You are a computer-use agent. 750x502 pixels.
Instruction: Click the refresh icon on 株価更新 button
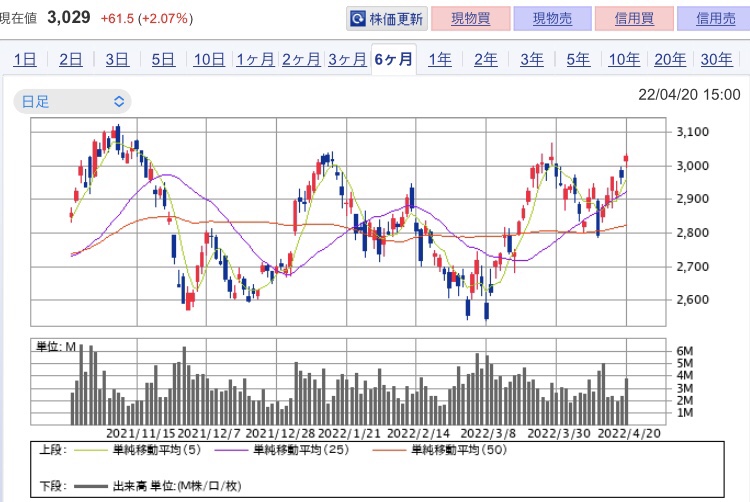[x=358, y=19]
